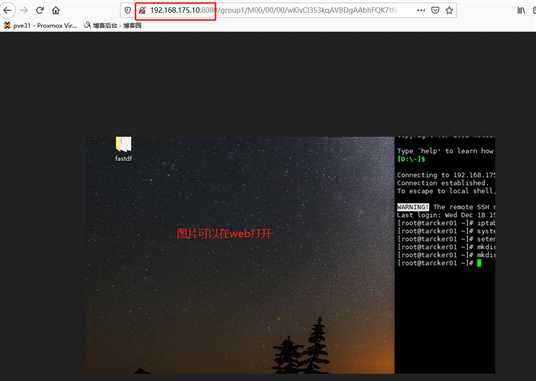Click the displayed image in the web page
Screen dimensions: 536x381
(288, 255)
